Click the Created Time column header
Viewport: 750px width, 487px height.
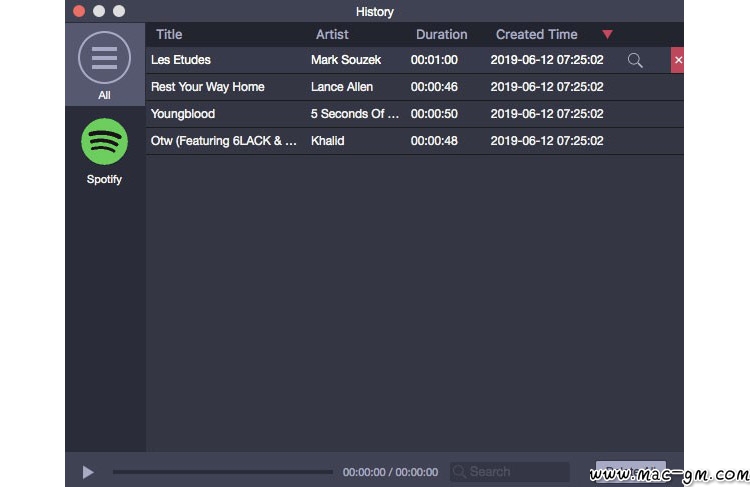[x=536, y=34]
